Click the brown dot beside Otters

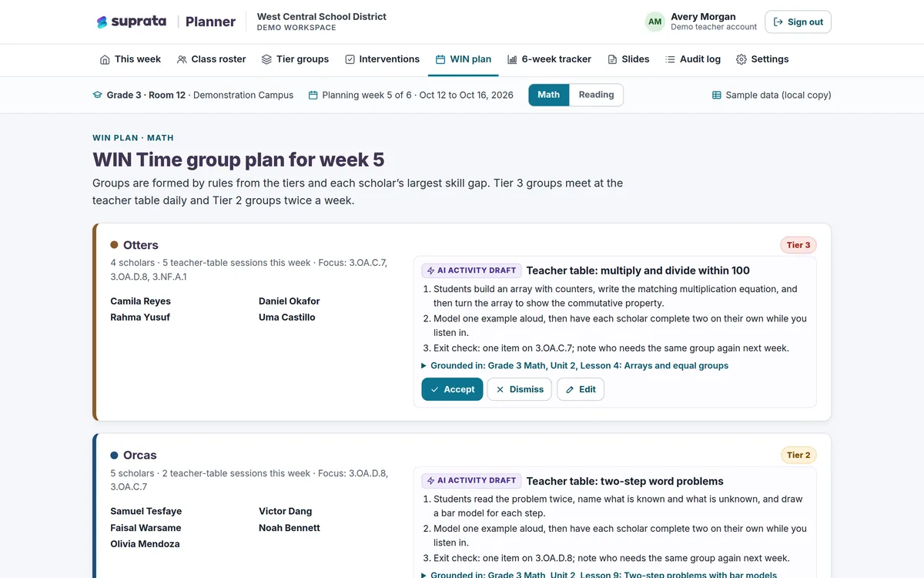114,245
